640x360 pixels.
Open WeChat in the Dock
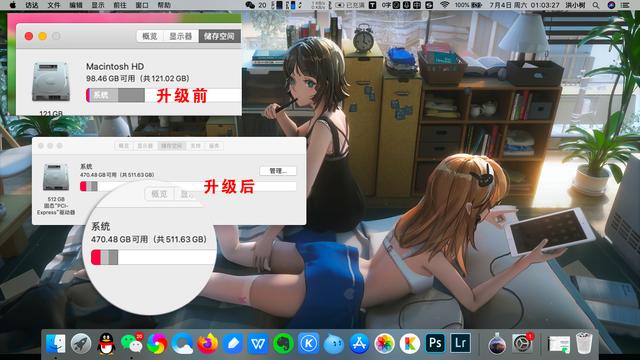(132, 343)
